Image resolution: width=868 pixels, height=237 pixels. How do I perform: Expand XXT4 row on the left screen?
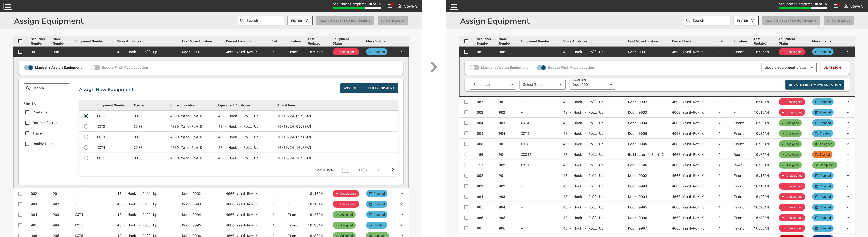402,215
